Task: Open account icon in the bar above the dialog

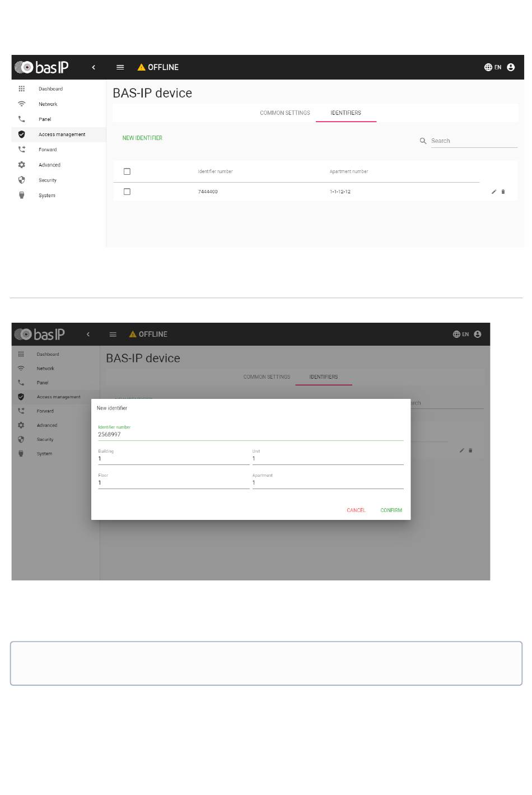Action: 478,334
